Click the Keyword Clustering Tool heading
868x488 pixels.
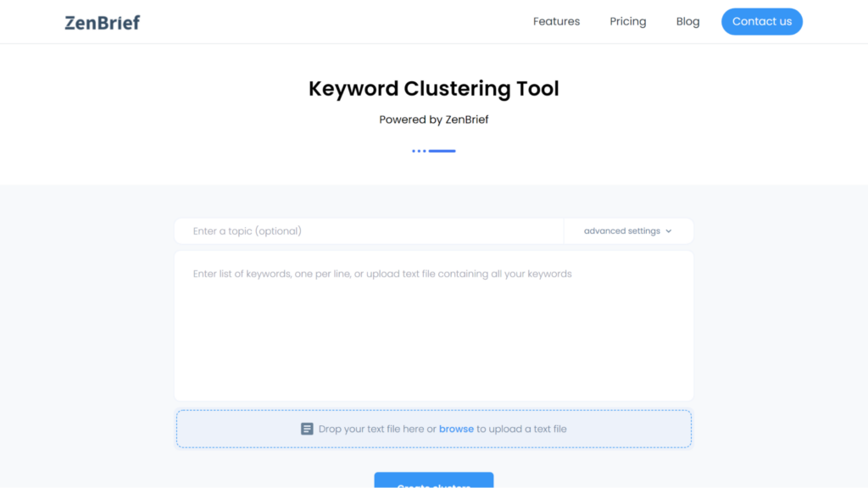pyautogui.click(x=434, y=88)
